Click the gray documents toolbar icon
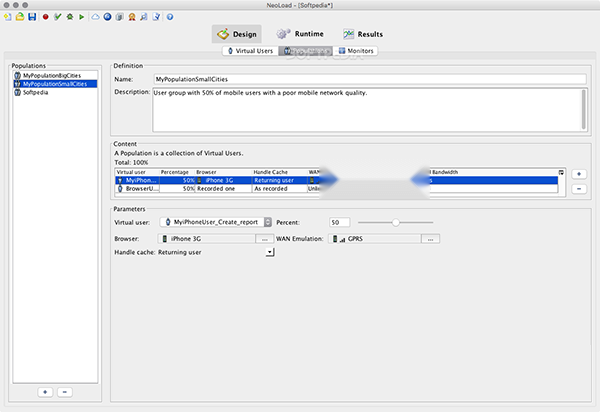The image size is (600, 412). pos(119,17)
